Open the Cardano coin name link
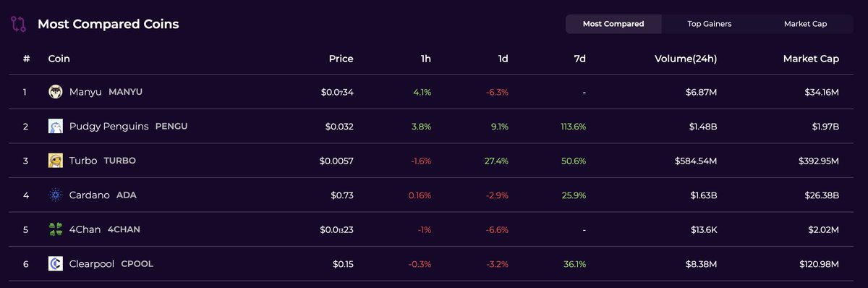868x288 pixels. click(89, 195)
